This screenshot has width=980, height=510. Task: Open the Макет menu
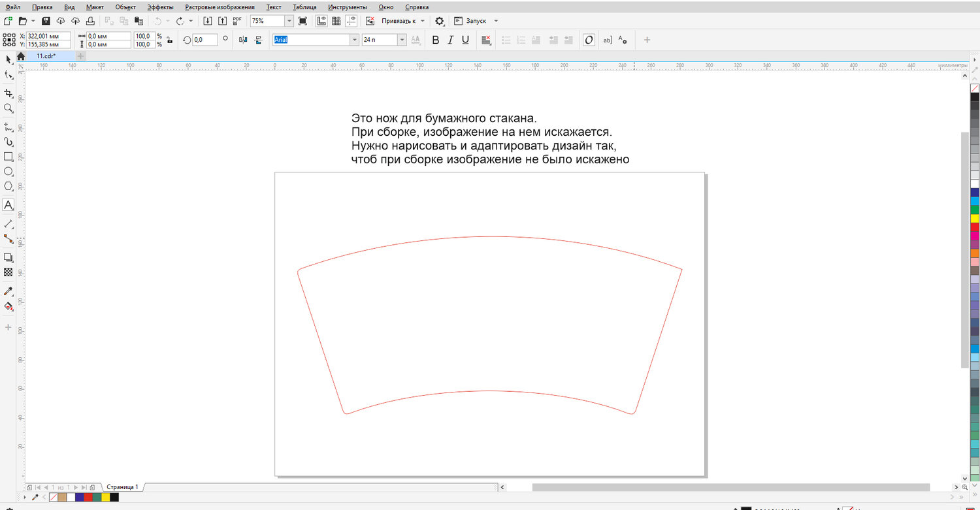(x=95, y=7)
